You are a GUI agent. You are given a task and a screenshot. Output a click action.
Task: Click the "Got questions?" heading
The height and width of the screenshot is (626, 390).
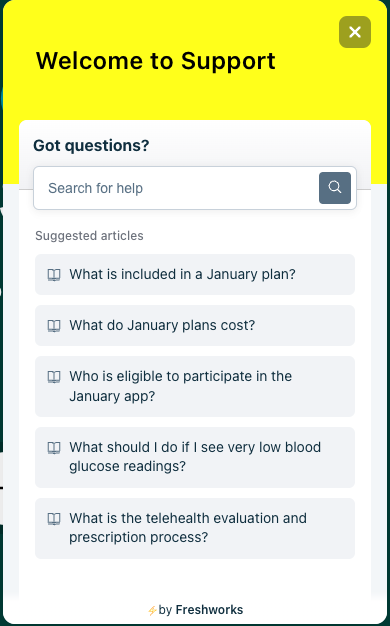click(91, 145)
